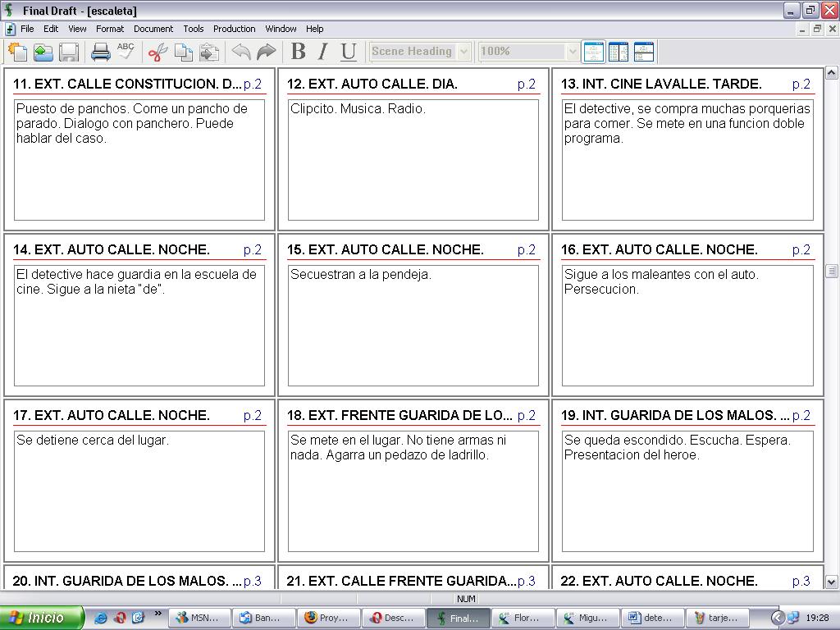Toggle underline formatting
Screen dimensions: 840x630
348,52
